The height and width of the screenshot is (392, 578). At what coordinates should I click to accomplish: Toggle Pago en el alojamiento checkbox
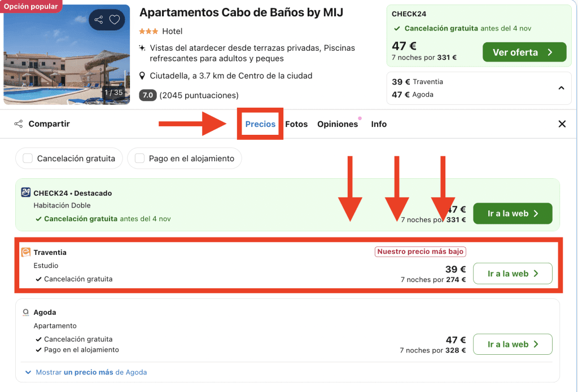pos(139,158)
